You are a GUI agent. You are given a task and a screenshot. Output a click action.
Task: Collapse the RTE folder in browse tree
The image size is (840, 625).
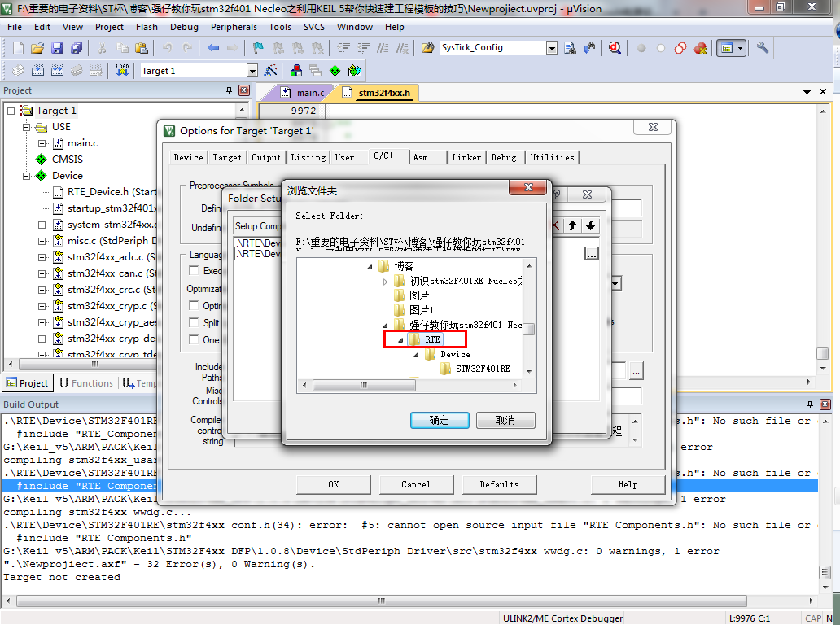tap(400, 339)
